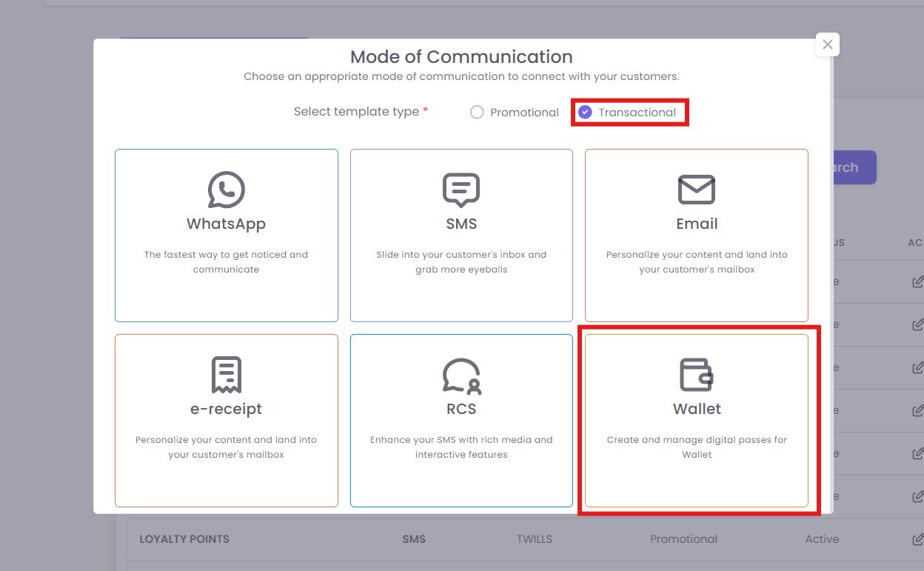Screen dimensions: 924x571
Task: Pick the e-receipt card label
Action: tap(226, 409)
